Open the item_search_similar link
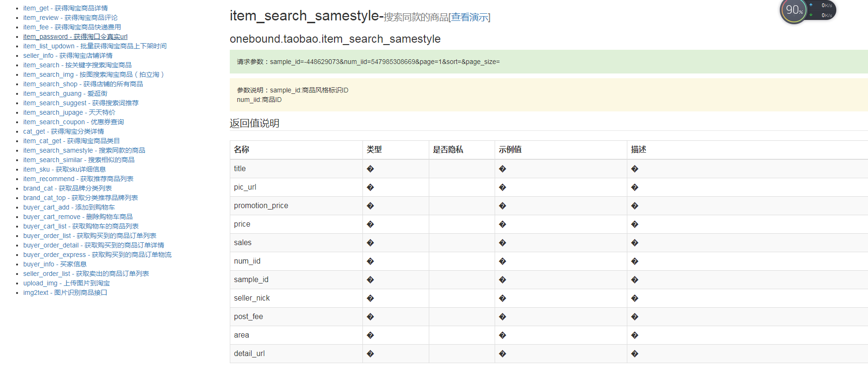The image size is (868, 366). [x=79, y=160]
